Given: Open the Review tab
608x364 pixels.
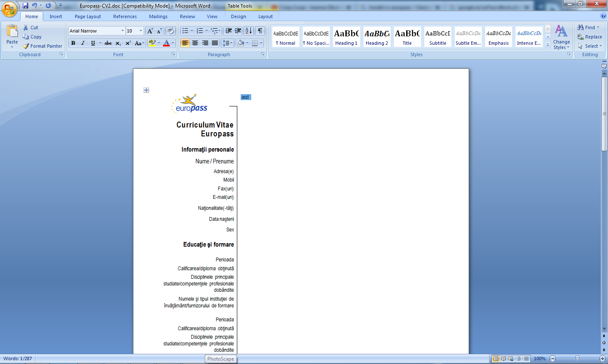Looking at the screenshot, I should 187,16.
